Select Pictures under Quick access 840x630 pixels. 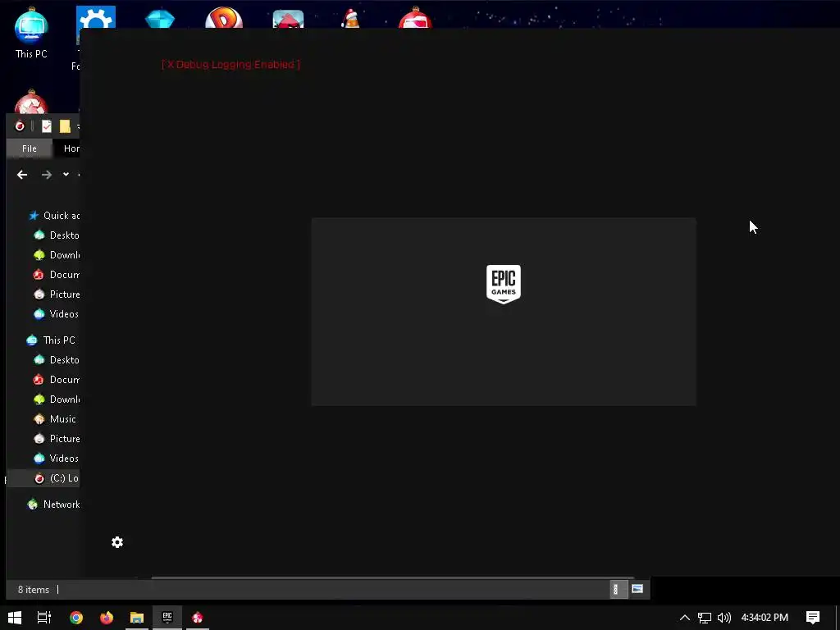[57, 294]
